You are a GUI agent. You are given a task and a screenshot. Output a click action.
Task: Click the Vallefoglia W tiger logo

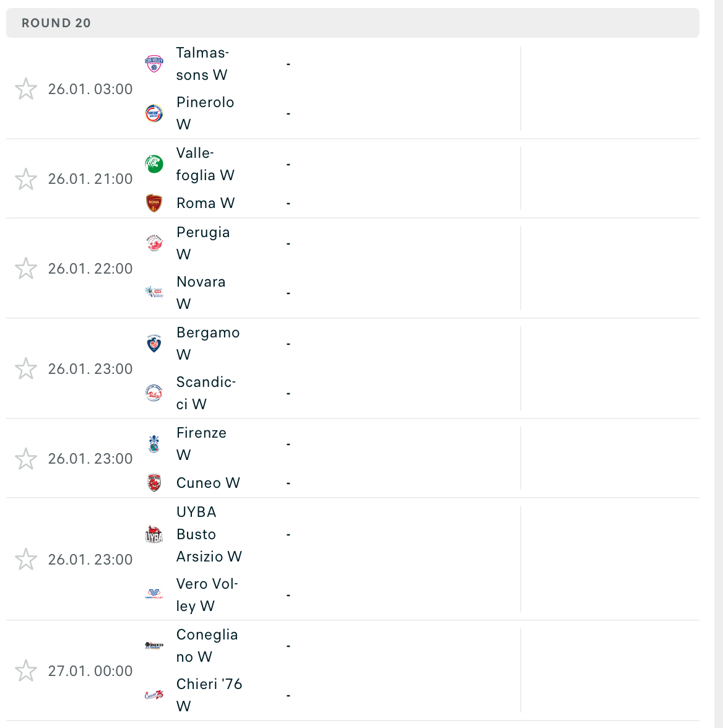(x=154, y=164)
